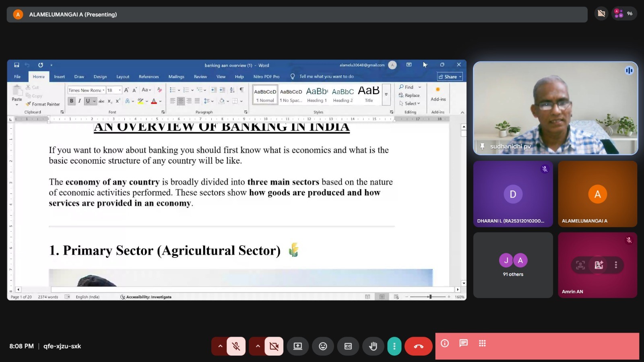Click the Redo icon in Word quick access
Screen dimensions: 644x362
tap(41, 65)
